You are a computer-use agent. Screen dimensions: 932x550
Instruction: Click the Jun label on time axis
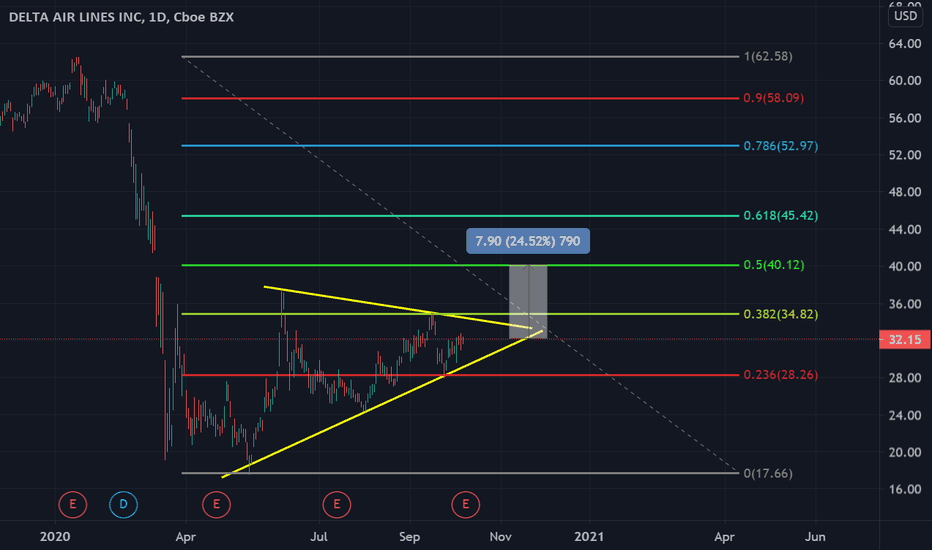point(815,536)
